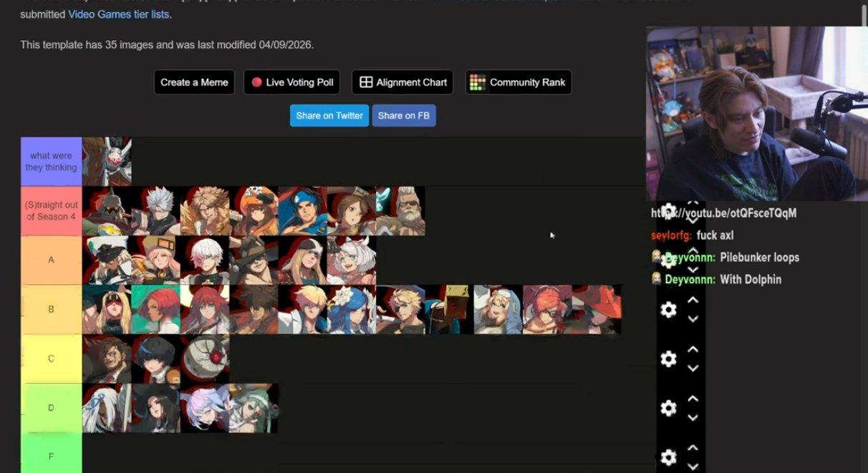Screen dimensions: 868x473
Task: Select the white-bearded old man in S tier
Action: tap(400, 211)
